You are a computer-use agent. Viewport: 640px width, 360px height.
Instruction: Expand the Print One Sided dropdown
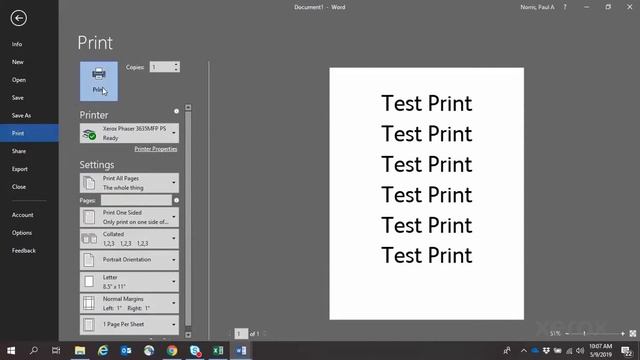pos(129,217)
